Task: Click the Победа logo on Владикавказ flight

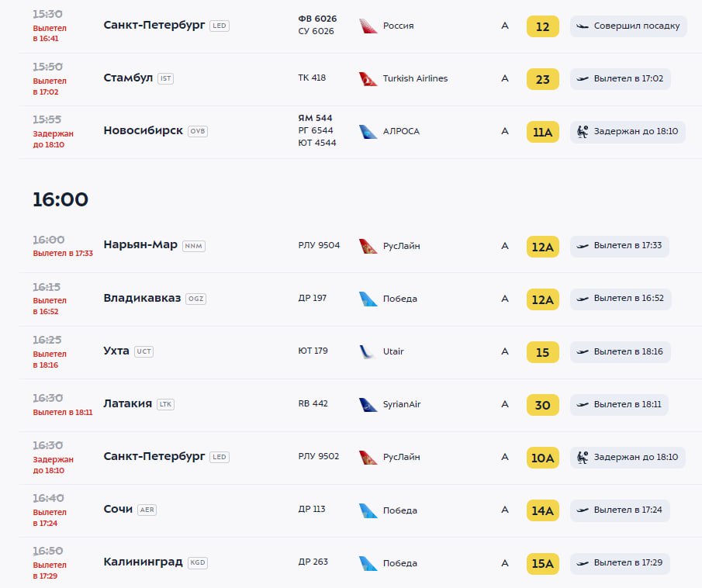Action: click(368, 299)
